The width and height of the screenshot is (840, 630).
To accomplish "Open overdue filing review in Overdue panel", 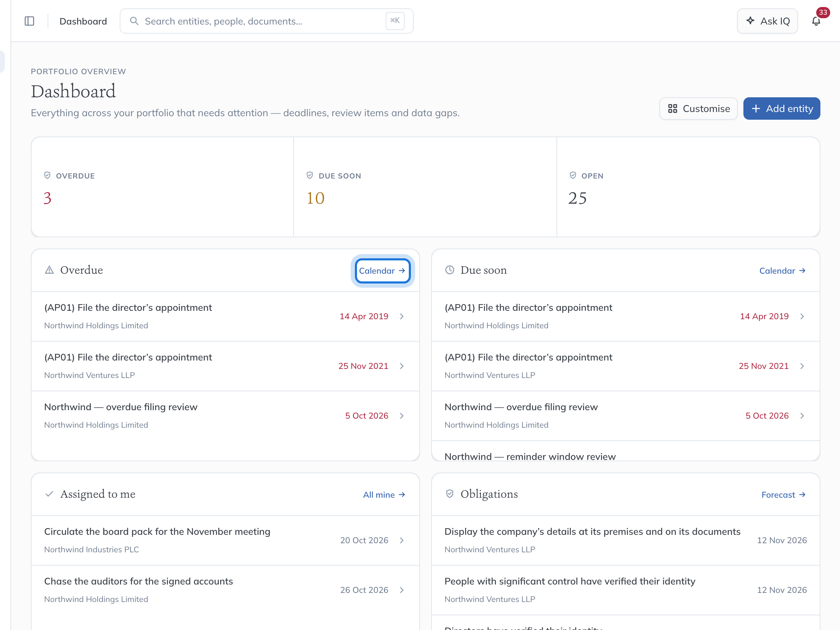I will (x=225, y=416).
